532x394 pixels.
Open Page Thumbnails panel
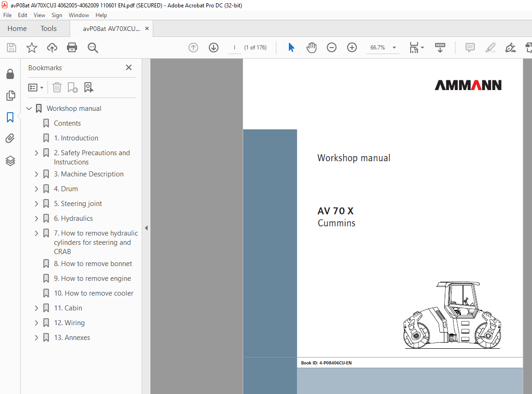coord(10,96)
